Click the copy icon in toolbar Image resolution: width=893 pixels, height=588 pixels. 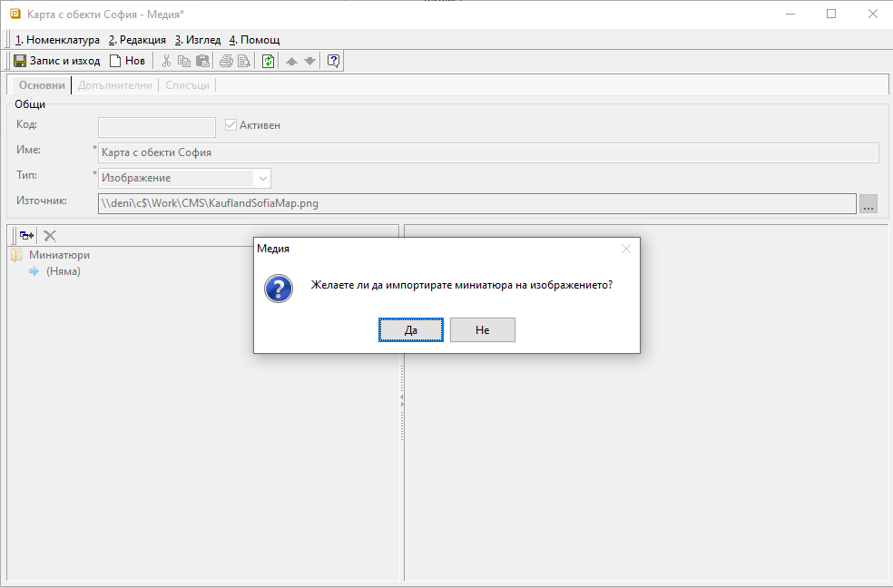coord(184,61)
